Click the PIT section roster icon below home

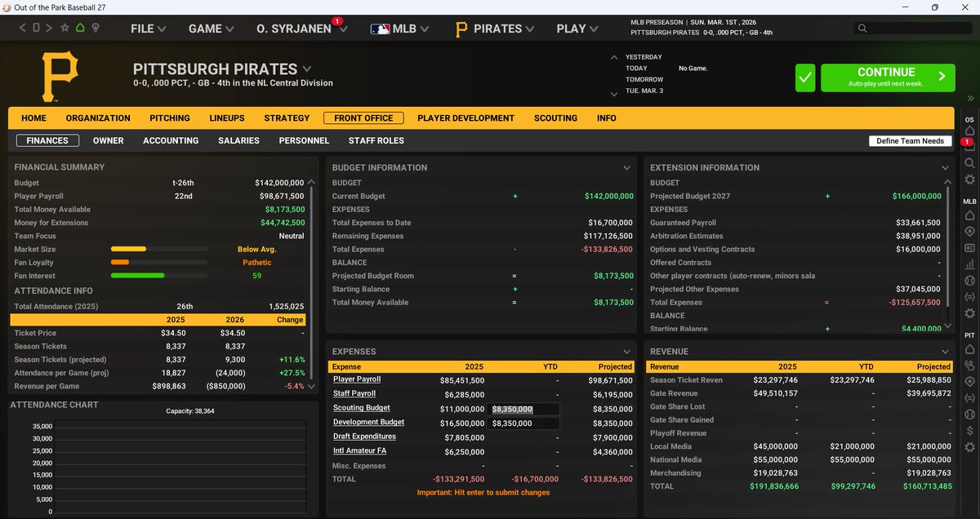pos(969,365)
